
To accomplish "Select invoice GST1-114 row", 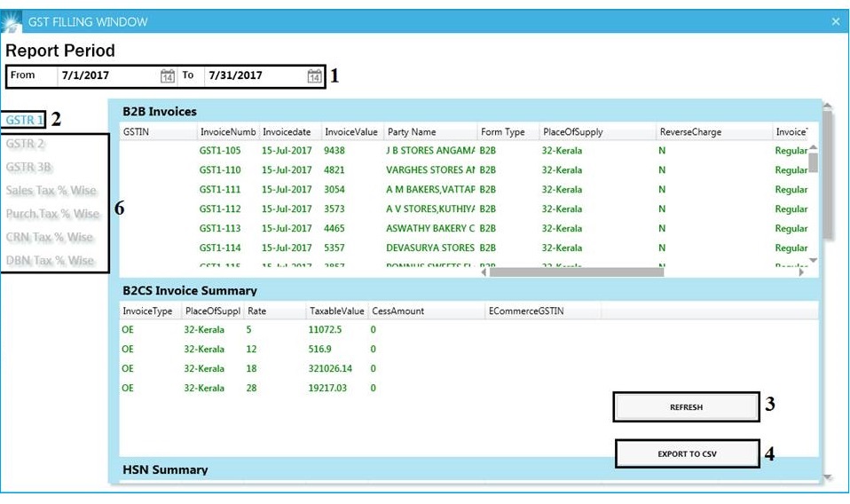I will (463, 248).
